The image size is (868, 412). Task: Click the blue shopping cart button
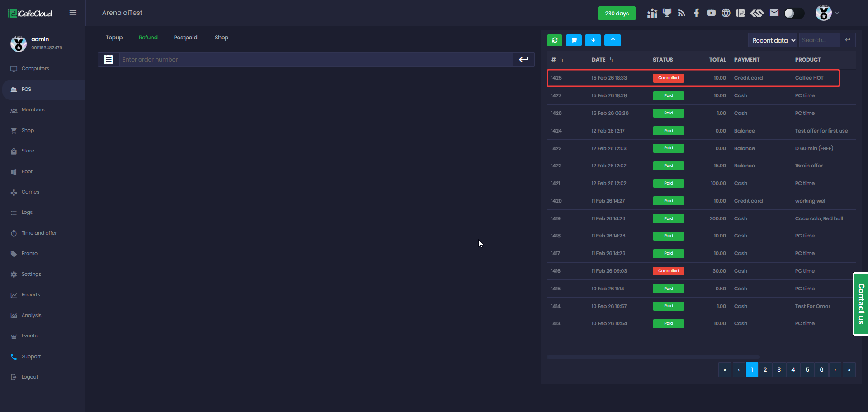[x=574, y=40]
